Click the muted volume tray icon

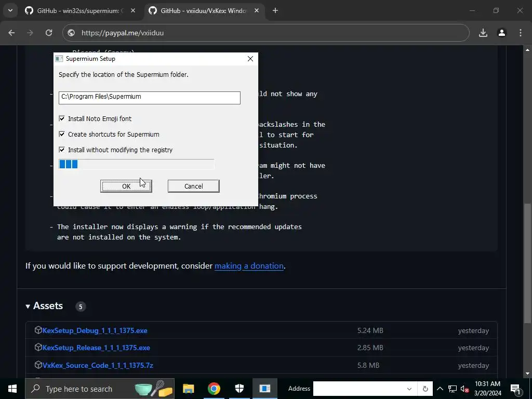tap(464, 389)
